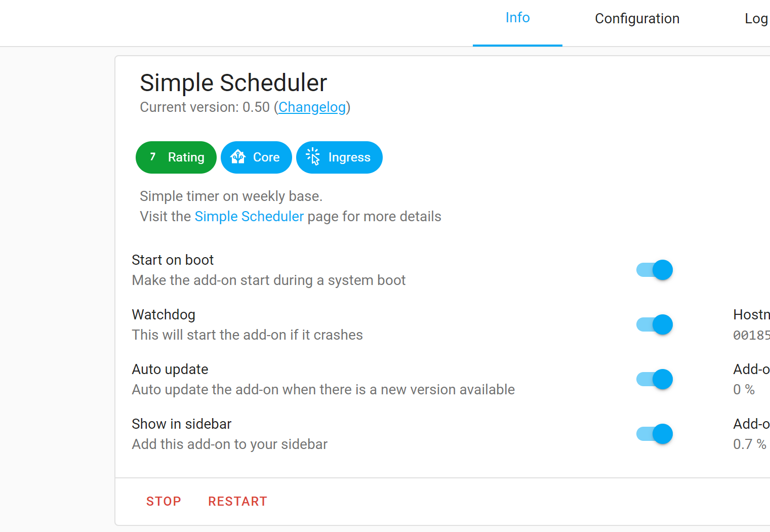Switch to the Configuration tab
Screen dimensions: 770x532
tap(637, 18)
